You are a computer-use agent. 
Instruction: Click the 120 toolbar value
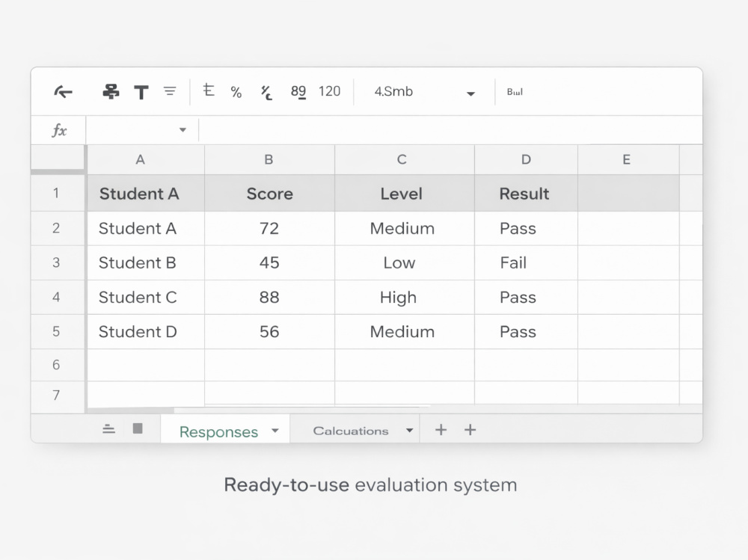(x=330, y=91)
